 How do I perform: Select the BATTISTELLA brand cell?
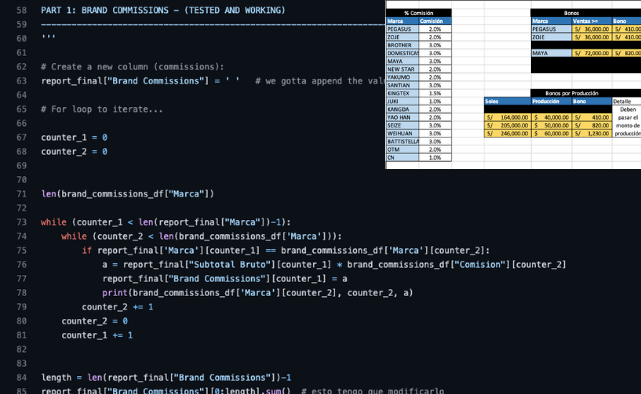[402, 141]
